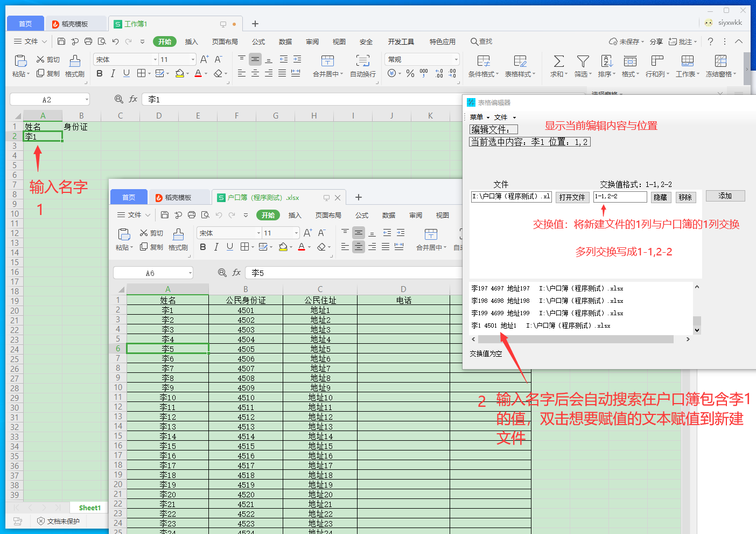Click the 添加 button
The height and width of the screenshot is (534, 756).
coord(725,196)
